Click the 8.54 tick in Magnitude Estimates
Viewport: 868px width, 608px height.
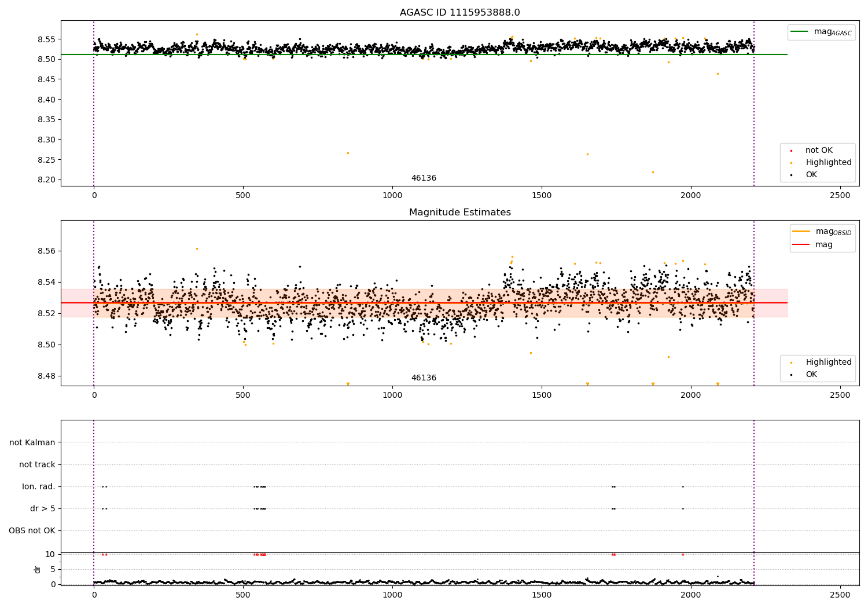point(46,283)
